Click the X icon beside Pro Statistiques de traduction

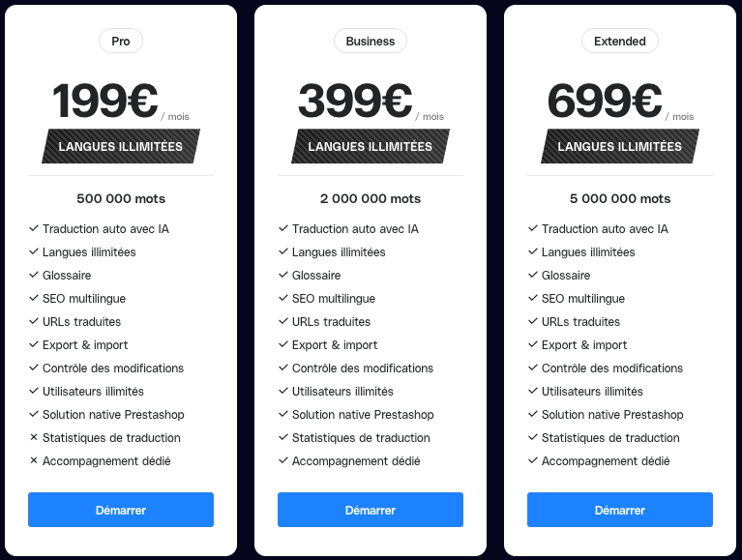[x=34, y=438]
